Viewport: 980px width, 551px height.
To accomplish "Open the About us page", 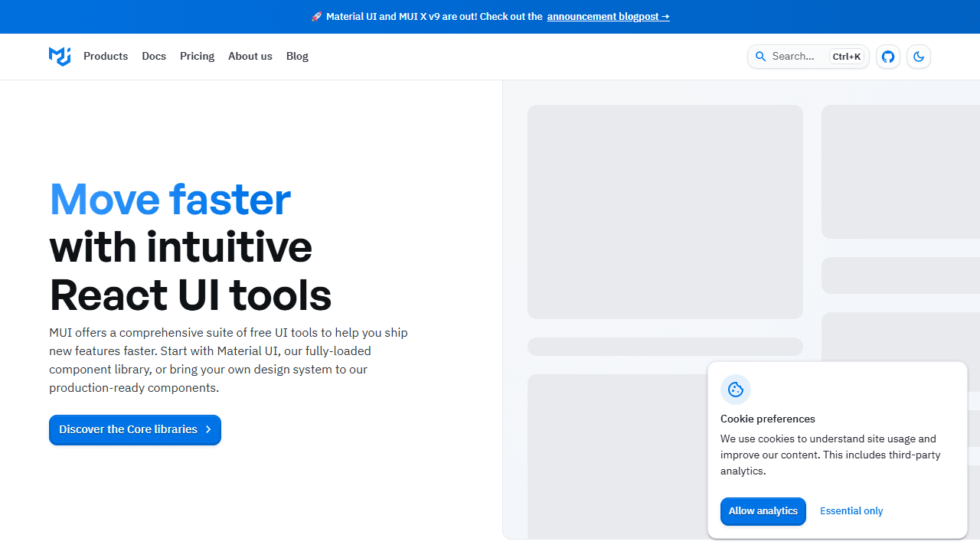I will 250,56.
